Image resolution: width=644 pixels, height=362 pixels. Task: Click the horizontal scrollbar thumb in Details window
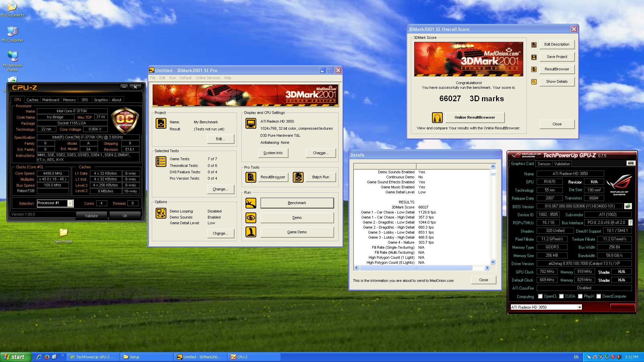[416, 268]
